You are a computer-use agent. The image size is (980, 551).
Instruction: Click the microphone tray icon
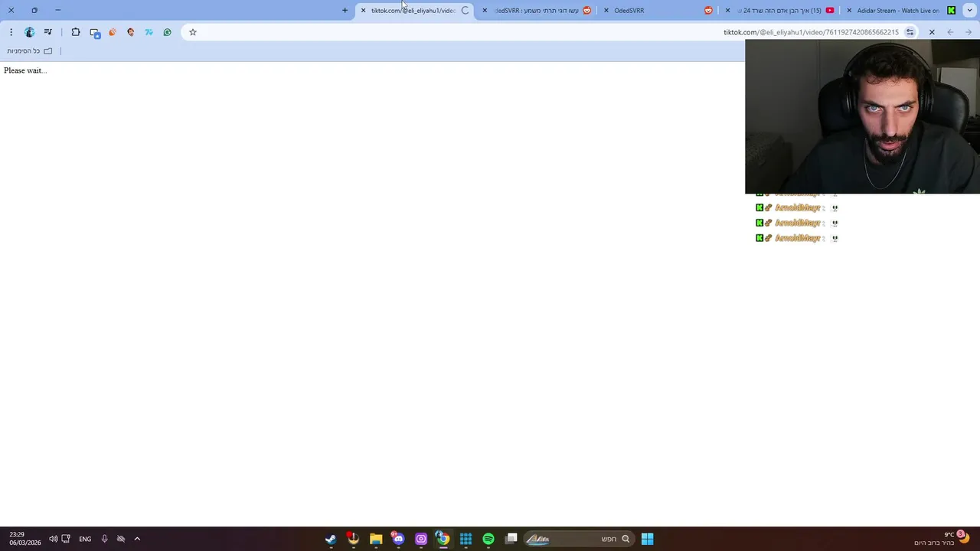[105, 539]
